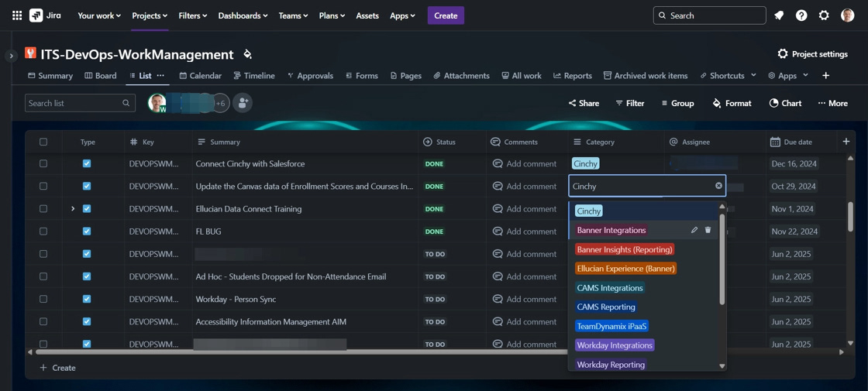
Task: Open the Apps dropdown in top navigation
Action: click(x=402, y=15)
